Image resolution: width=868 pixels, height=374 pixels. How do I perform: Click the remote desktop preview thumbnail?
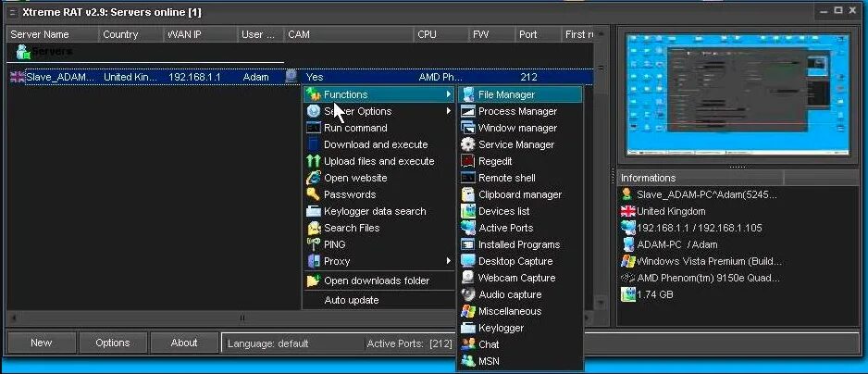click(x=738, y=94)
